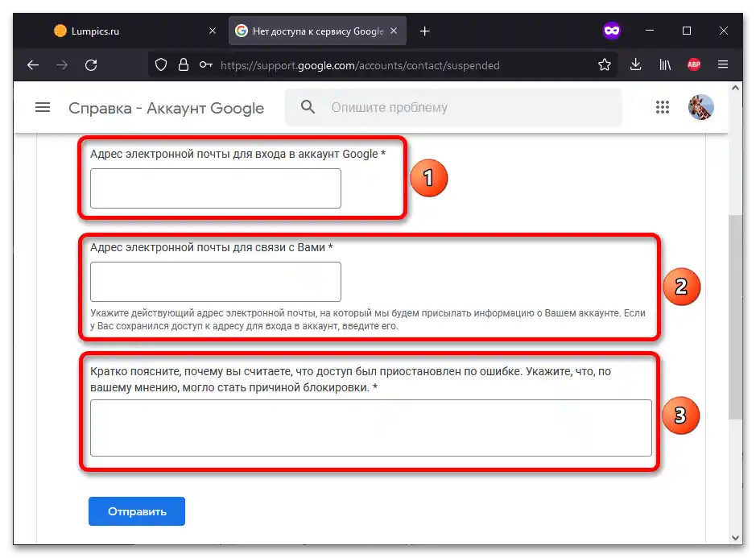Open Google Help side navigation menu
The image size is (756, 558).
pos(43,107)
